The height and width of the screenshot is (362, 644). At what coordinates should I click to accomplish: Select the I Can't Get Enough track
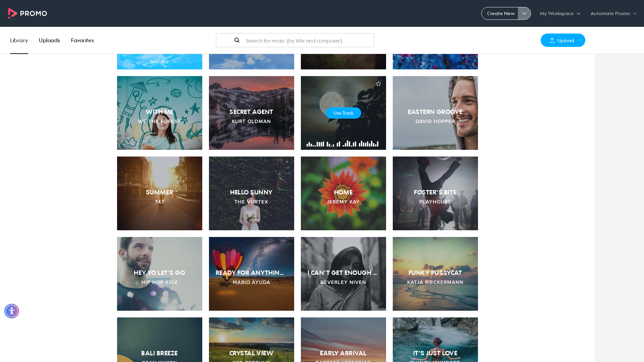(x=343, y=274)
